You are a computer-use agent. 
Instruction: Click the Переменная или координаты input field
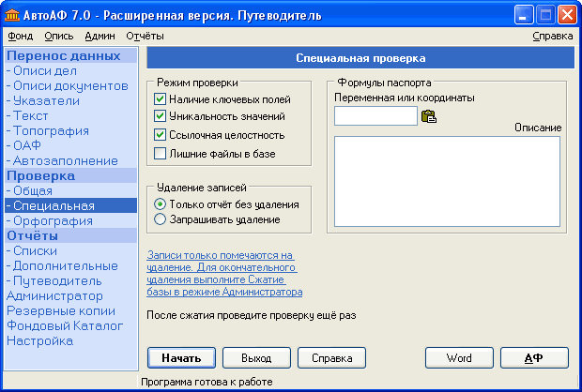[x=375, y=115]
